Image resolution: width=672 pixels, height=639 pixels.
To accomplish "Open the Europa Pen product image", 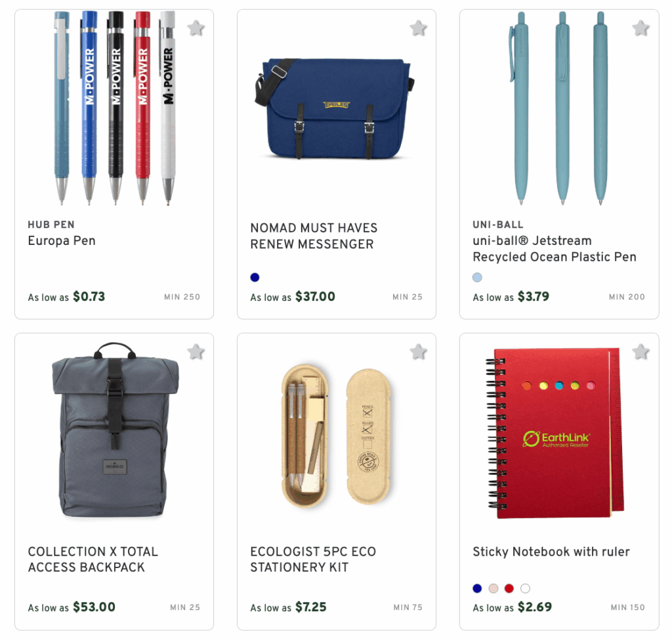I will click(x=114, y=108).
